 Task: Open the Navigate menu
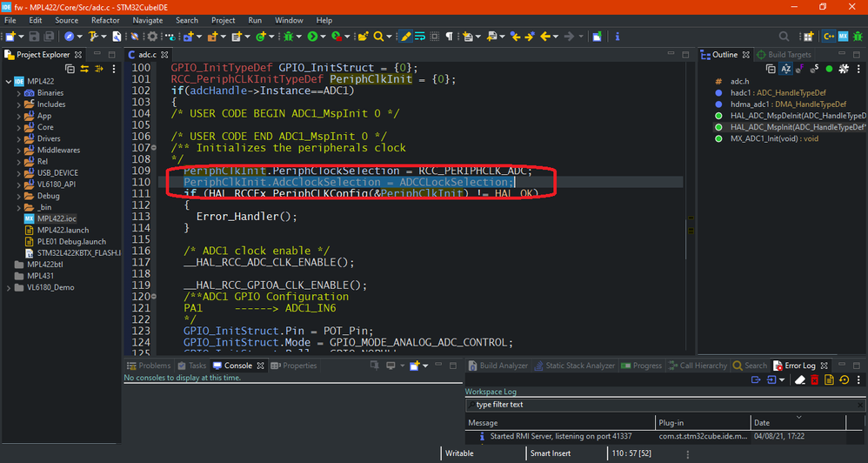pyautogui.click(x=148, y=21)
